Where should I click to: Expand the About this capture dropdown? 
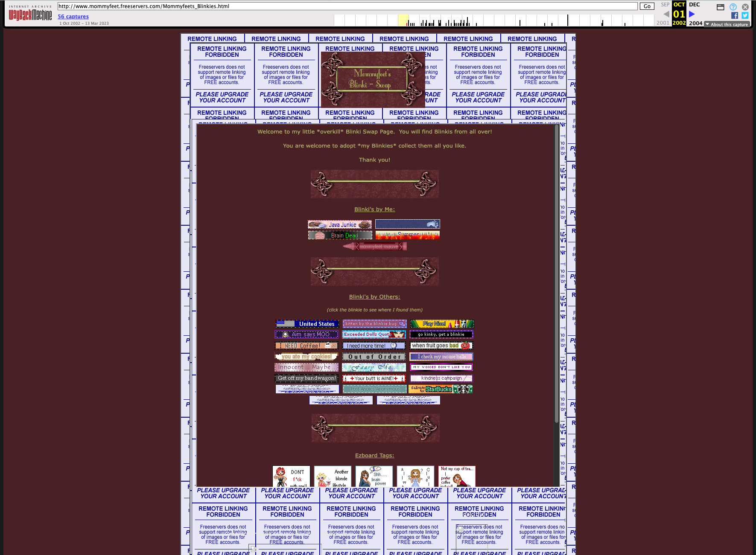(x=727, y=24)
